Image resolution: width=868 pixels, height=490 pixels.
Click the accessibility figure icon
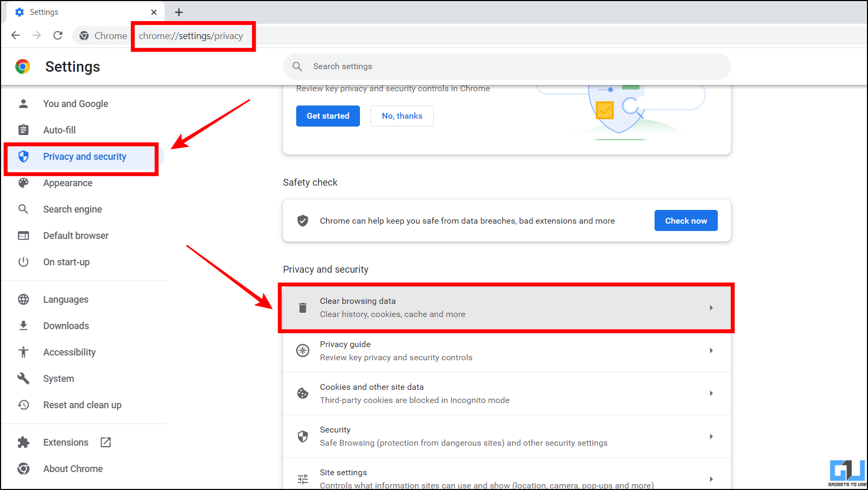point(23,352)
